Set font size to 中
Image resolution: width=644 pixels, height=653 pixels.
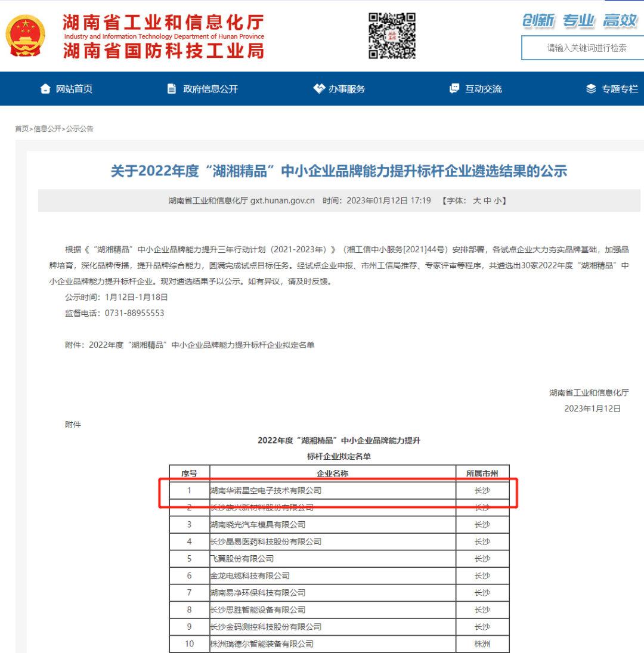(488, 201)
